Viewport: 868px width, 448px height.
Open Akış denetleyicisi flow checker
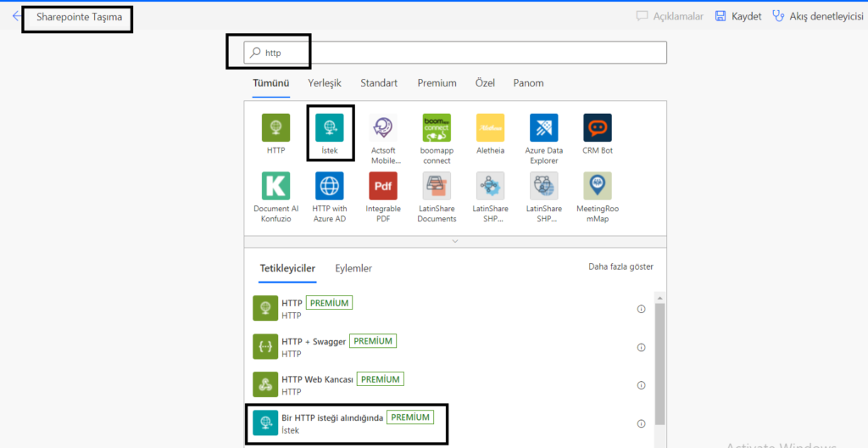818,16
